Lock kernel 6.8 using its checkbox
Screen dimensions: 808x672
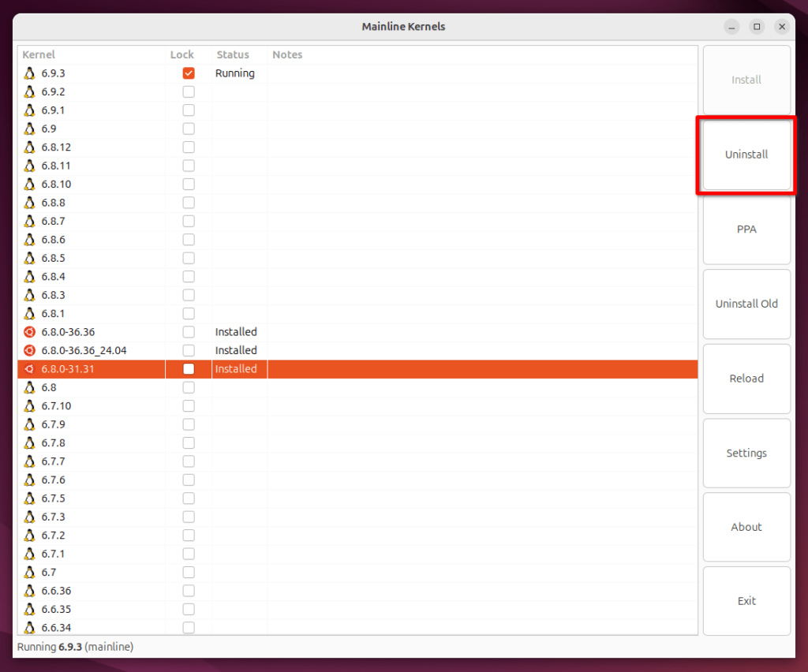(189, 387)
